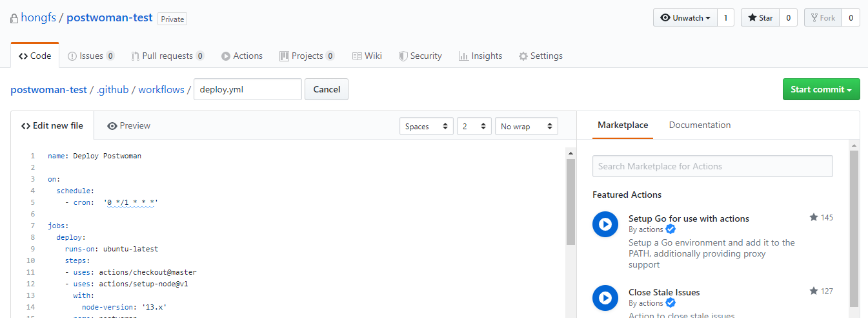Navigate to the .github breadcrumb folder
Image resolution: width=868 pixels, height=318 pixels.
click(x=113, y=90)
